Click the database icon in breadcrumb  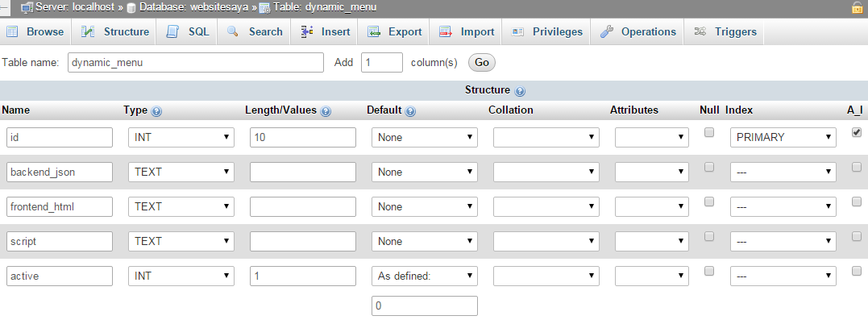[x=131, y=8]
